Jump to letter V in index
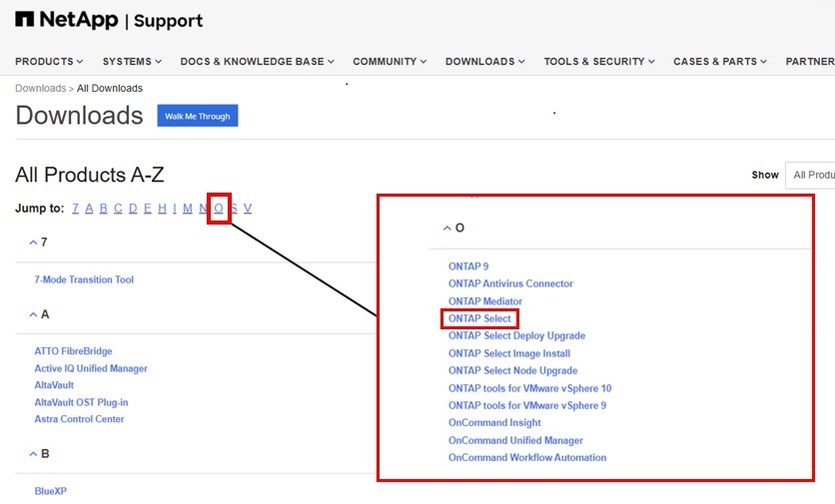Screen dimensions: 835x504 (248, 209)
